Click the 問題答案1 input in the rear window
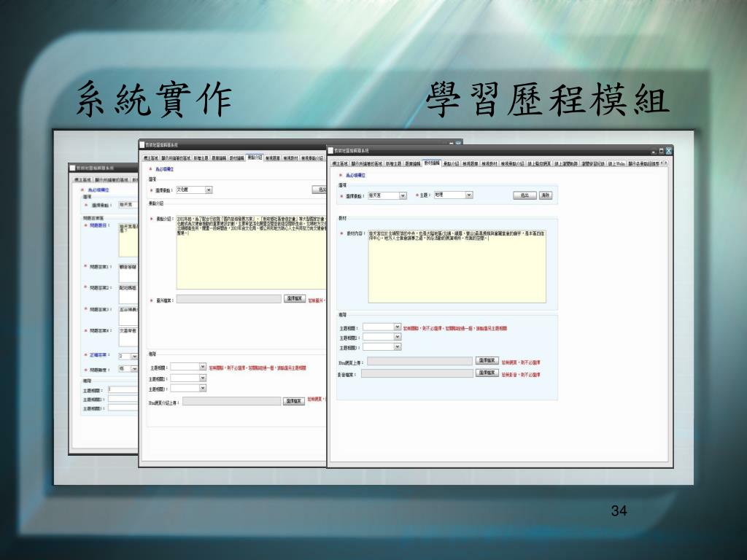This screenshot has width=747, height=560. (128, 273)
